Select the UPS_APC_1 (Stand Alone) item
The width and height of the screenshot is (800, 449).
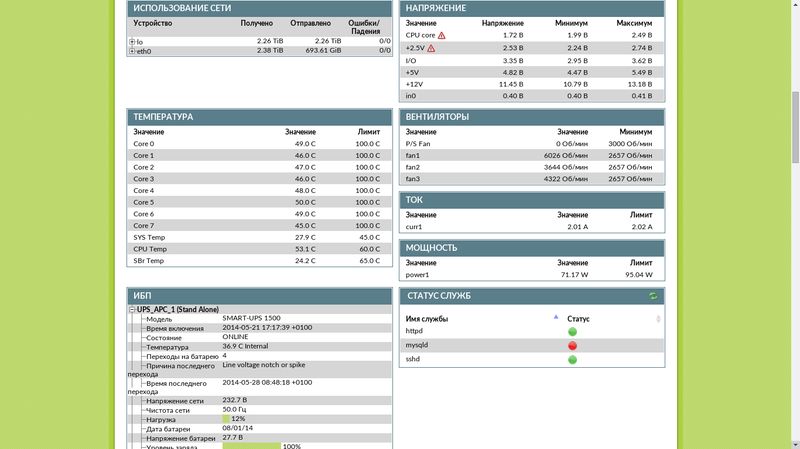click(x=178, y=310)
